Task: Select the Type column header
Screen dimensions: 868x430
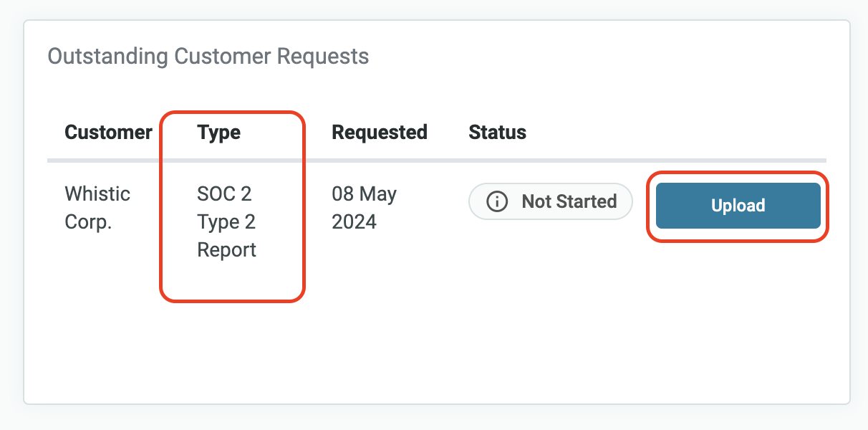Action: (x=219, y=133)
